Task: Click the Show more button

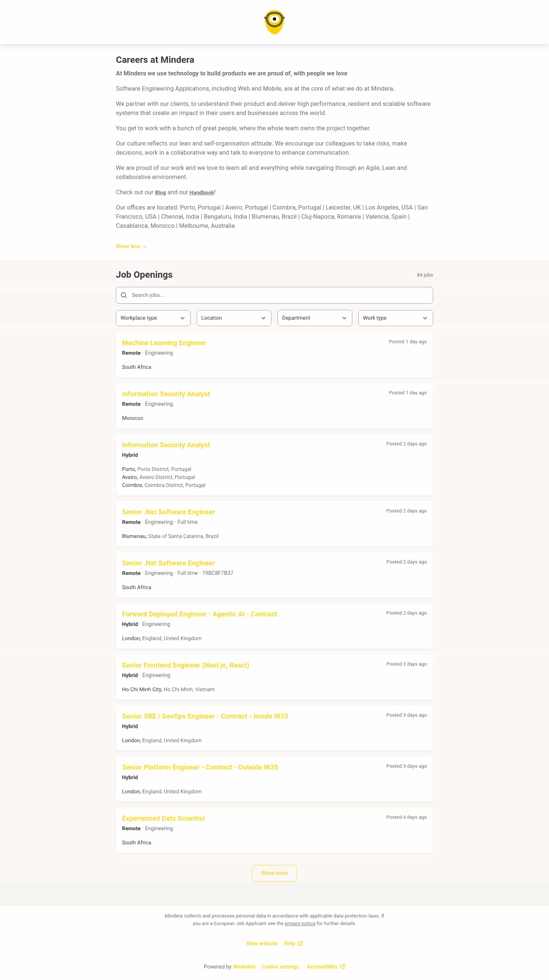Action: [x=274, y=873]
